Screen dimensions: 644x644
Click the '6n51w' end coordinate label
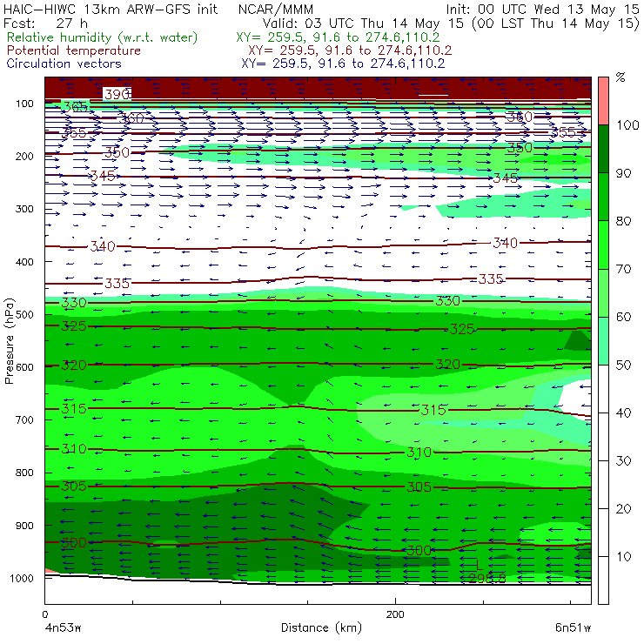(573, 627)
